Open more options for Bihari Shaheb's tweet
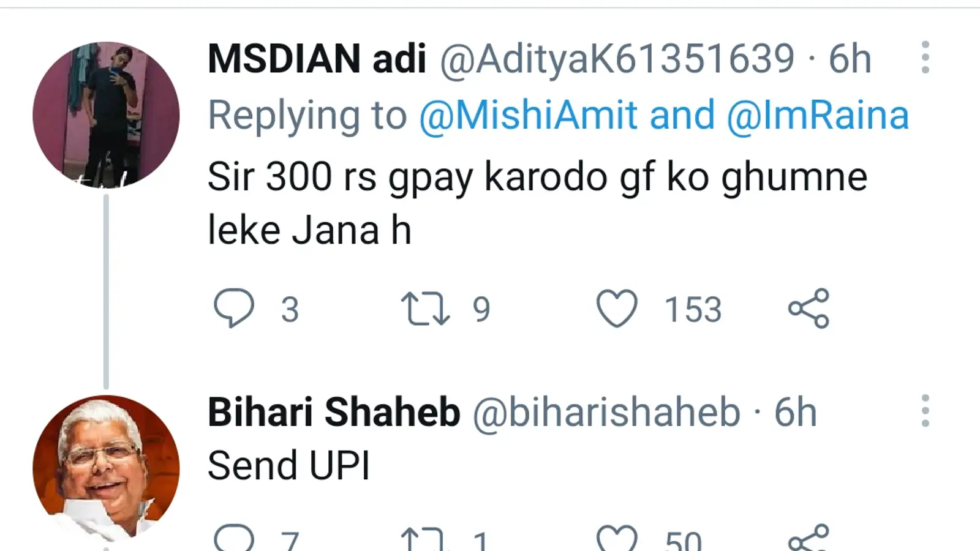 (x=925, y=411)
